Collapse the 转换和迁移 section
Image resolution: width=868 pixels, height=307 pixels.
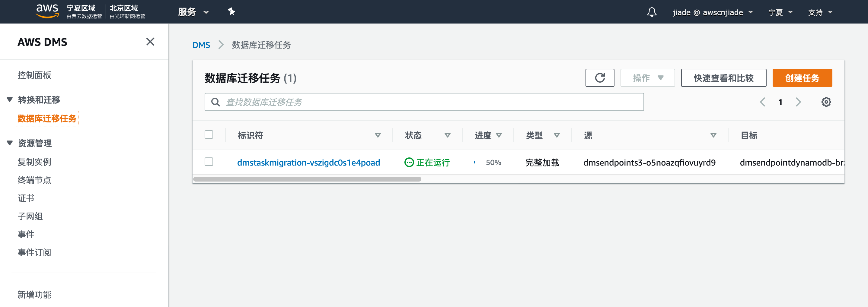coord(10,100)
